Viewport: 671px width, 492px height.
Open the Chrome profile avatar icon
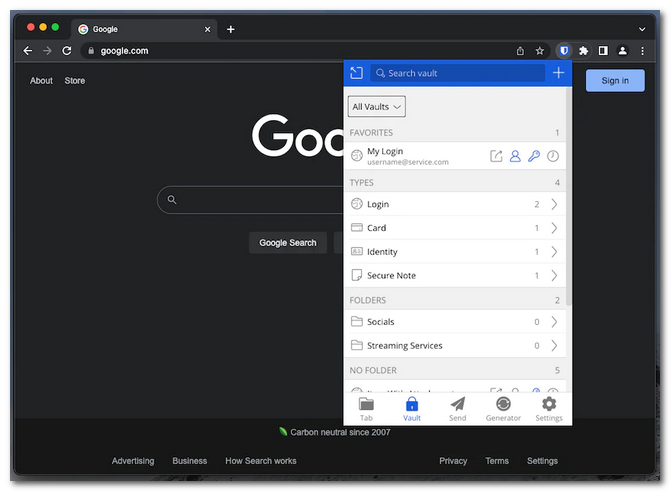(x=623, y=51)
